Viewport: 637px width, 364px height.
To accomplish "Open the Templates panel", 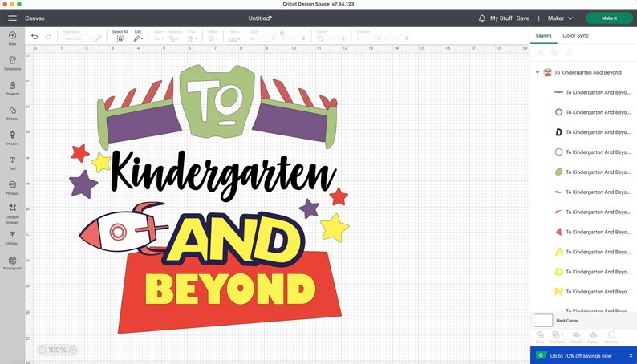I will tap(13, 63).
